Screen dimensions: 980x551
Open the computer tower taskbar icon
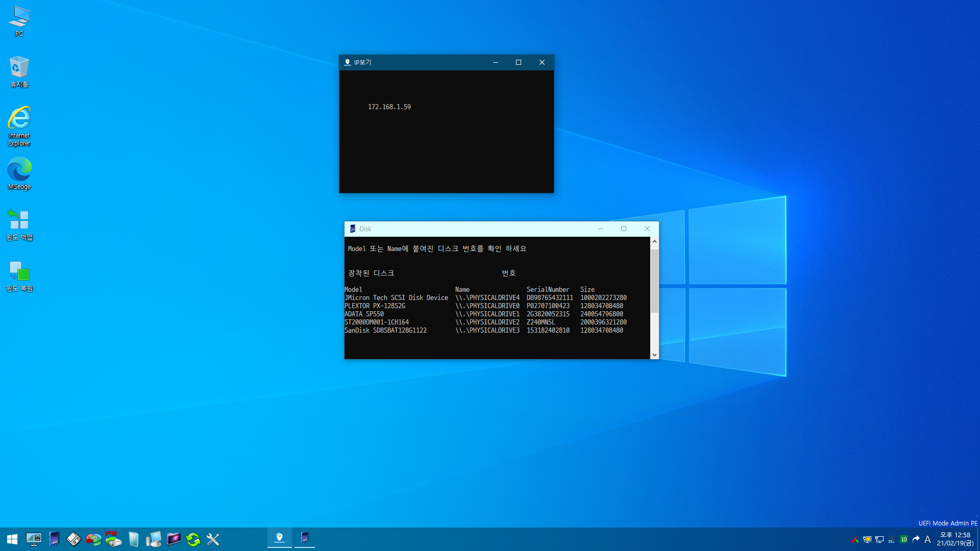point(153,539)
